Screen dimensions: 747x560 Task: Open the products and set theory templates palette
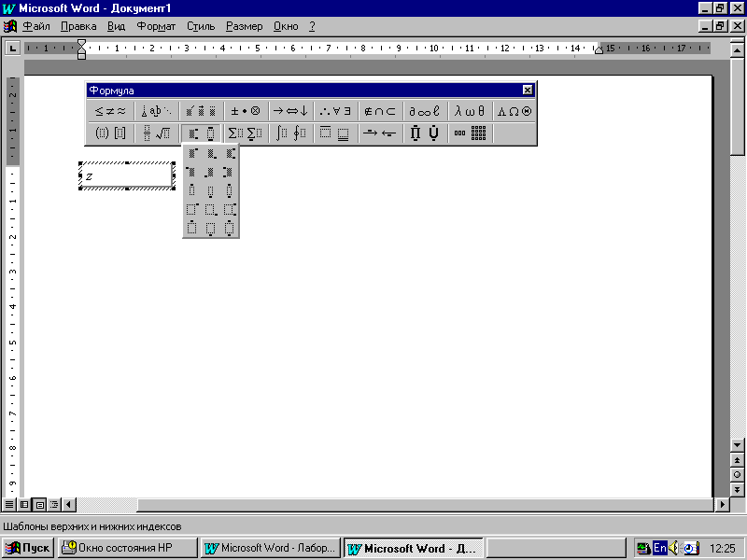tap(425, 133)
